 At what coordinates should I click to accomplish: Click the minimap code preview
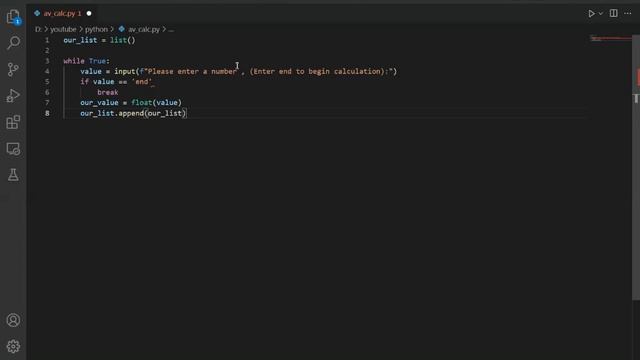tap(611, 39)
